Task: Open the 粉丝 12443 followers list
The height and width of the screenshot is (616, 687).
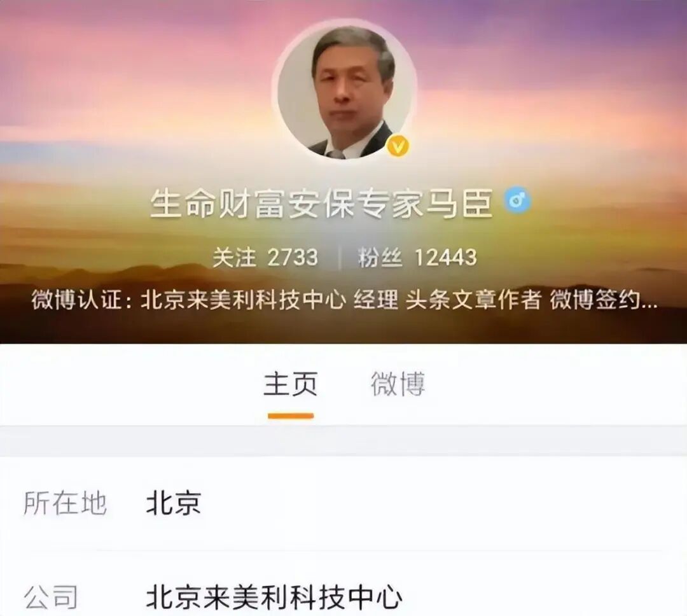Action: tap(417, 257)
